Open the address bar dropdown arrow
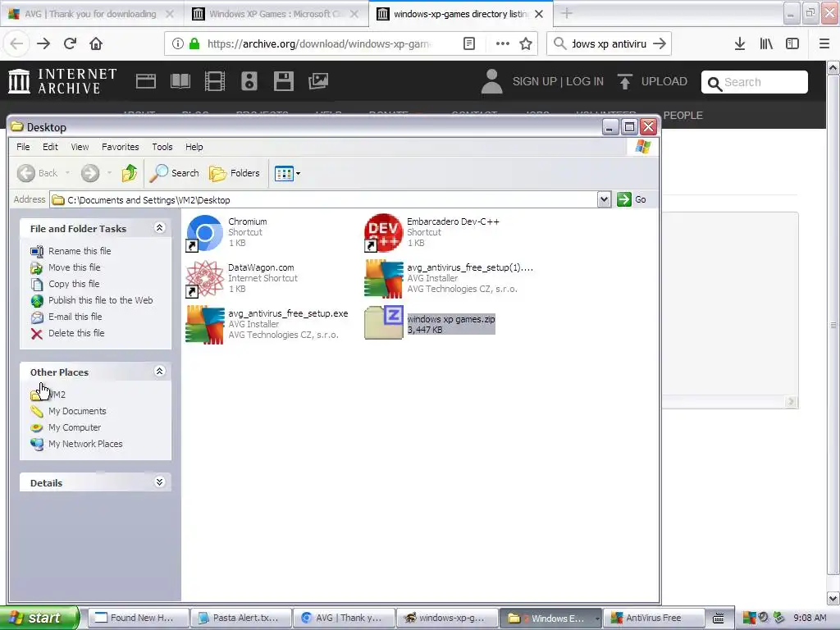 coord(604,200)
